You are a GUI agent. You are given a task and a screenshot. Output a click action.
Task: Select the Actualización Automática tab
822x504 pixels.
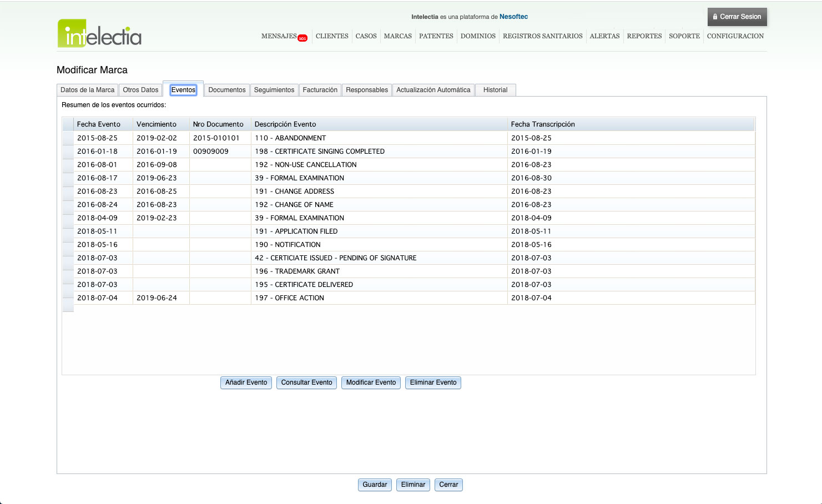click(x=433, y=90)
